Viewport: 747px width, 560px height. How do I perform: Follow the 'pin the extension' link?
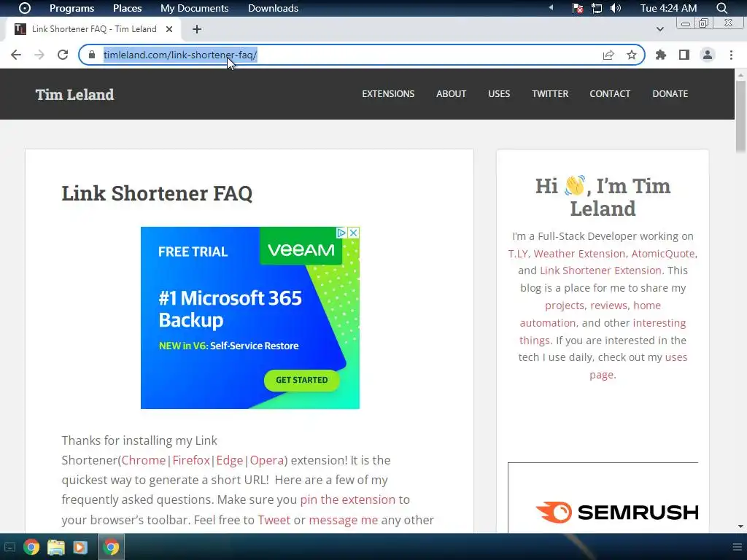click(348, 499)
